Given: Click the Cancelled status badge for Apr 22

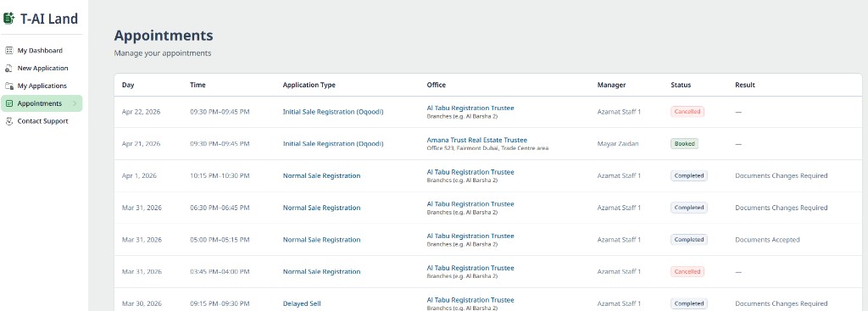Looking at the screenshot, I should 687,112.
